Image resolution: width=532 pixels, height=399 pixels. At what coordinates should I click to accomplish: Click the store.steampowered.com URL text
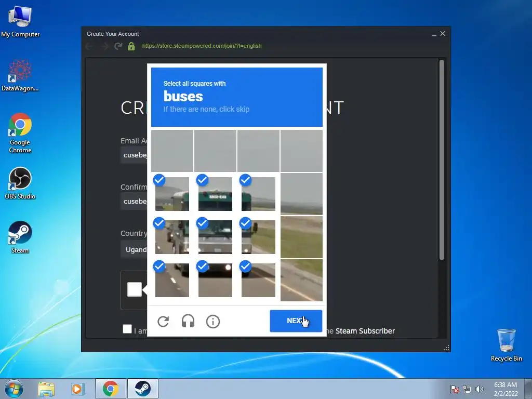[x=202, y=46]
